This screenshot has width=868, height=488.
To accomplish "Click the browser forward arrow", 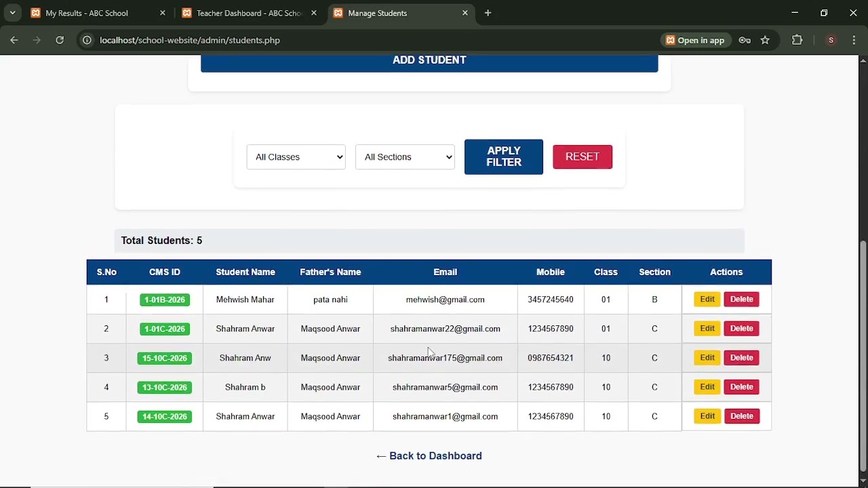I will click(37, 40).
